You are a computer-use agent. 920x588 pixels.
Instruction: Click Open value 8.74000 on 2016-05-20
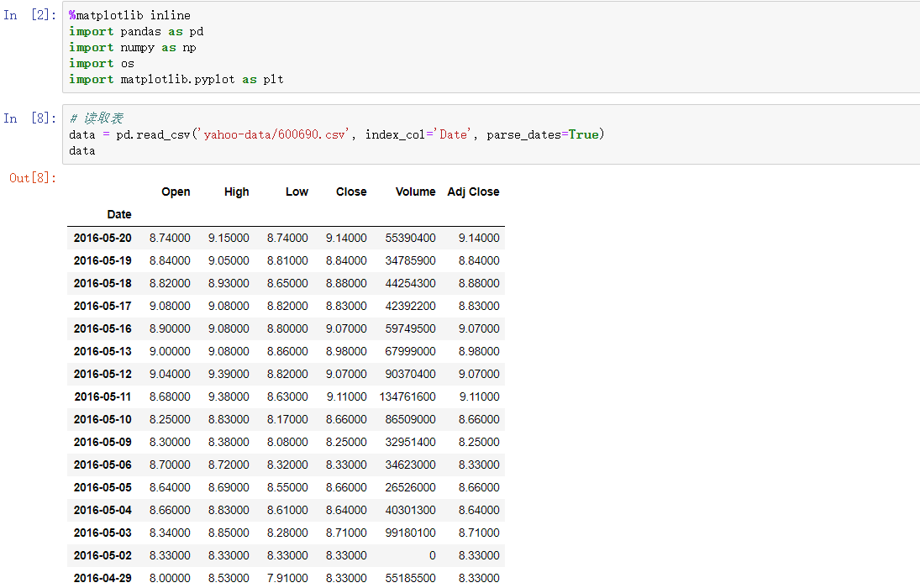pos(170,238)
